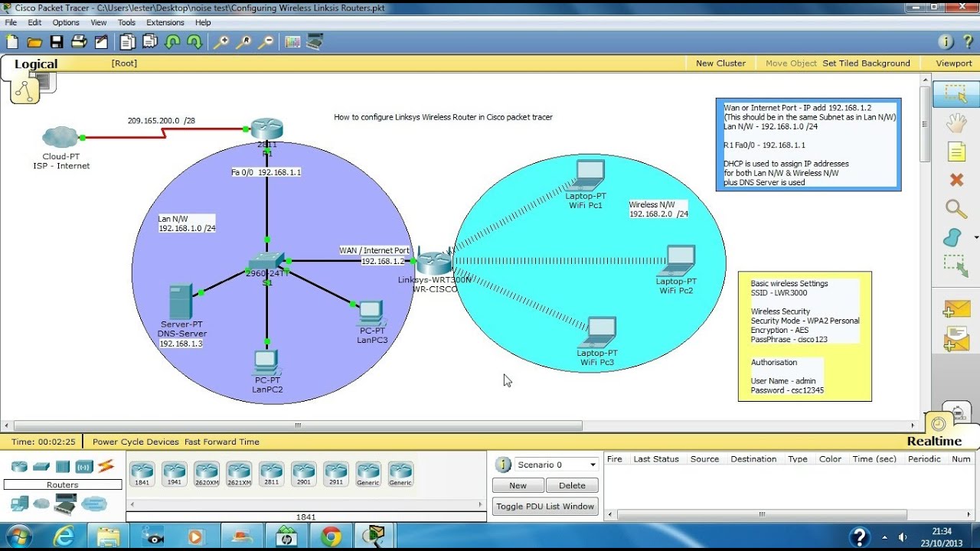Open the Tools menu
The image size is (980, 551).
[x=126, y=23]
